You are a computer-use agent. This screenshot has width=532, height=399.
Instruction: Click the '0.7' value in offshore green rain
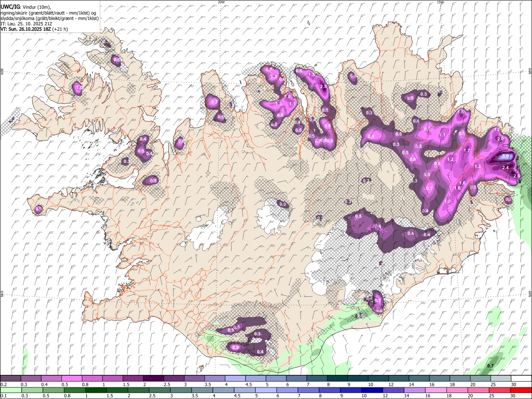pos(490,366)
